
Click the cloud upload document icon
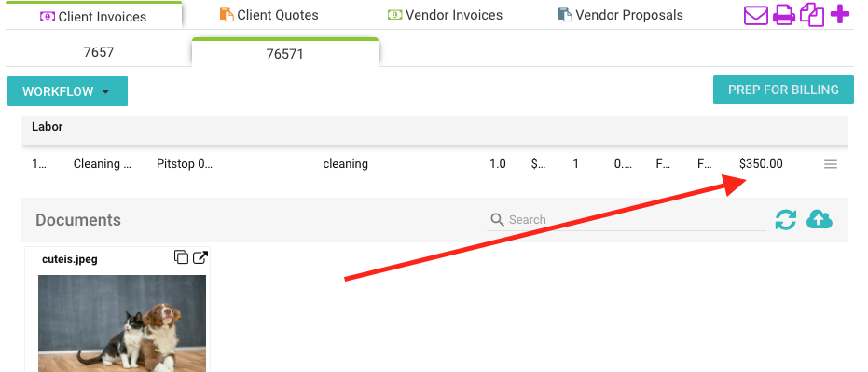point(820,220)
